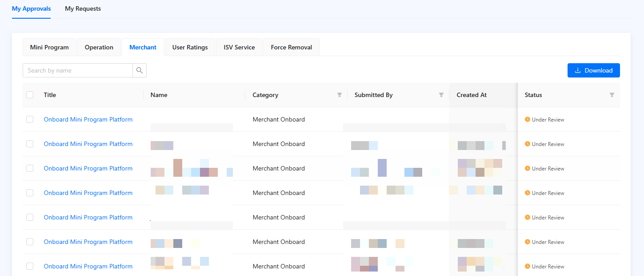Toggle the select-all checkbox in table header
This screenshot has height=276, width=644.
[x=30, y=95]
